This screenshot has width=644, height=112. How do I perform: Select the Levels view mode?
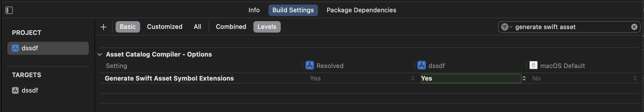[267, 27]
